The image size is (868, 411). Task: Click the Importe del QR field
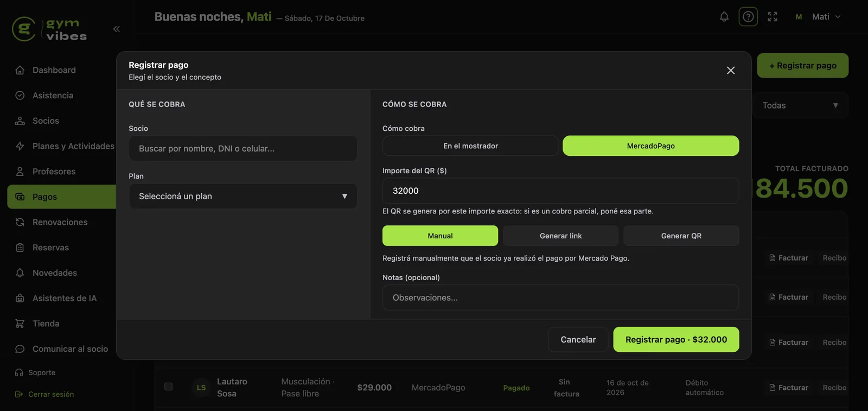pyautogui.click(x=560, y=191)
